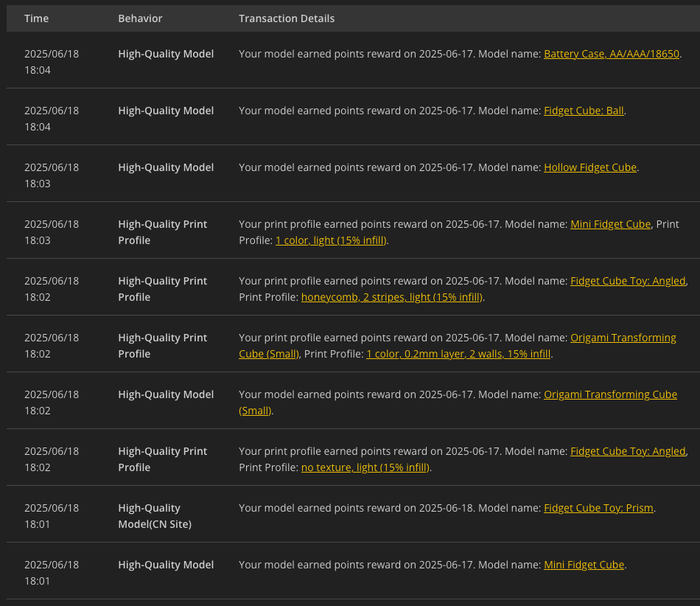Viewport: 700px width, 606px height.
Task: Open the 1 color, 0.2mm layer, 2 walls profile
Action: (458, 354)
